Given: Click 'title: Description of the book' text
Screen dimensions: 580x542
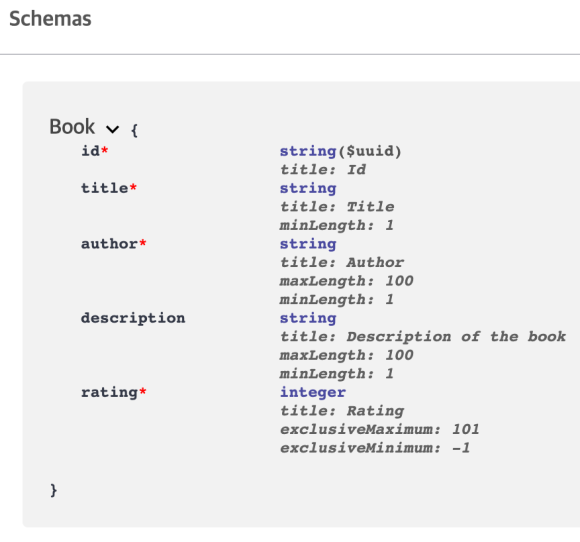Looking at the screenshot, I should [423, 337].
